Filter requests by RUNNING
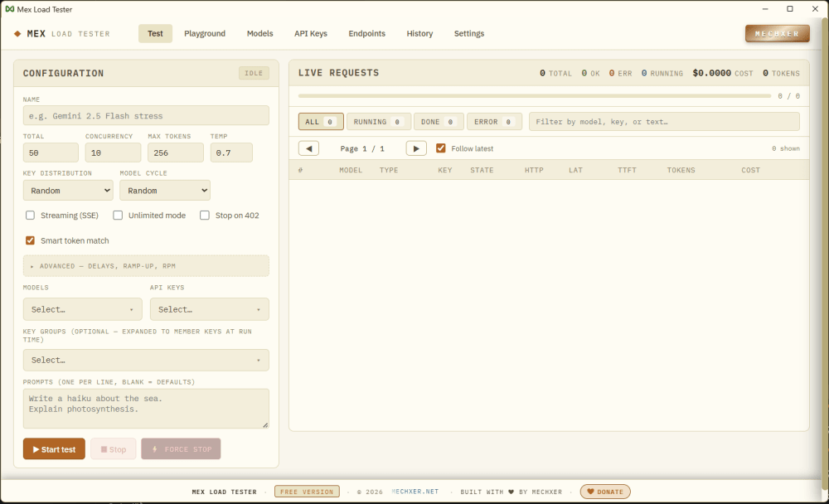 pos(379,122)
